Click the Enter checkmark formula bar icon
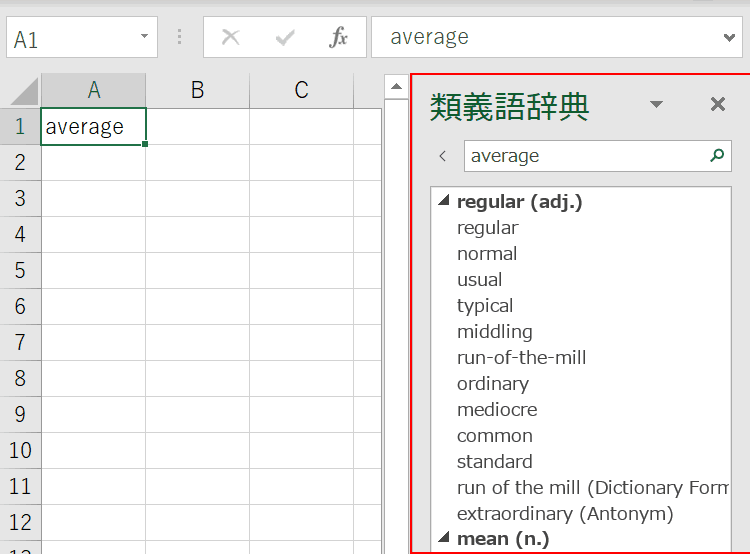750x554 pixels. coord(285,37)
